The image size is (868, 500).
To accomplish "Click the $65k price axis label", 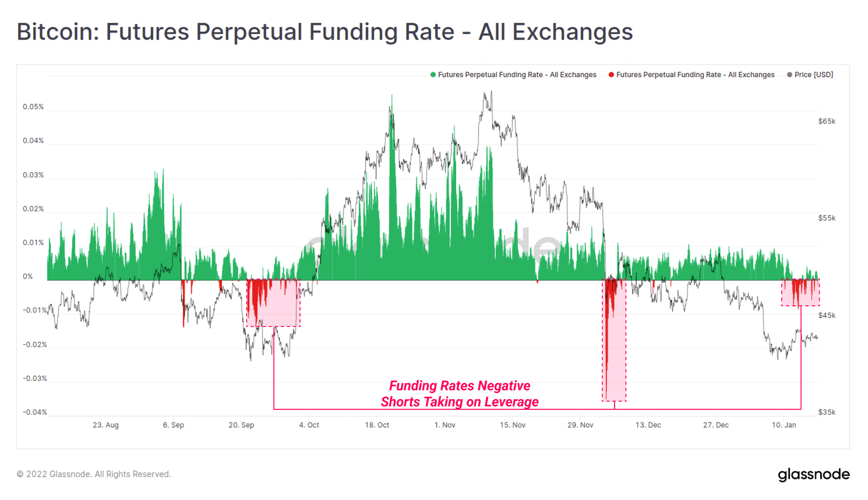I will [x=827, y=122].
